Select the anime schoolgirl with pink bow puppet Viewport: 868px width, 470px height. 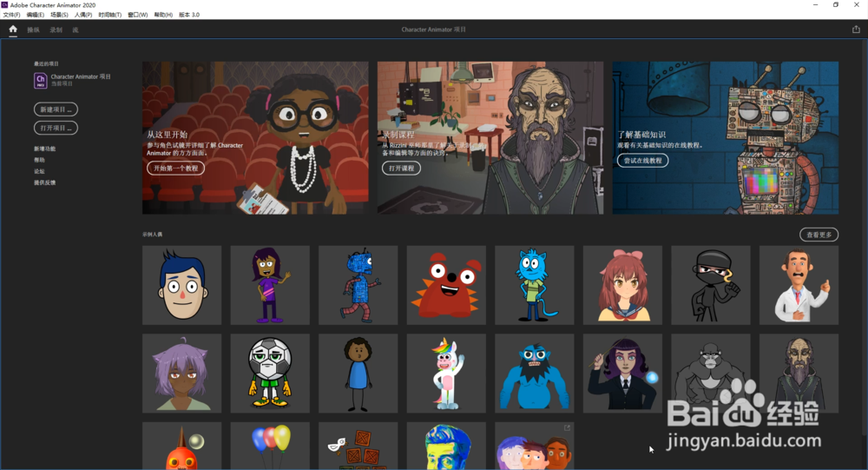click(x=622, y=285)
